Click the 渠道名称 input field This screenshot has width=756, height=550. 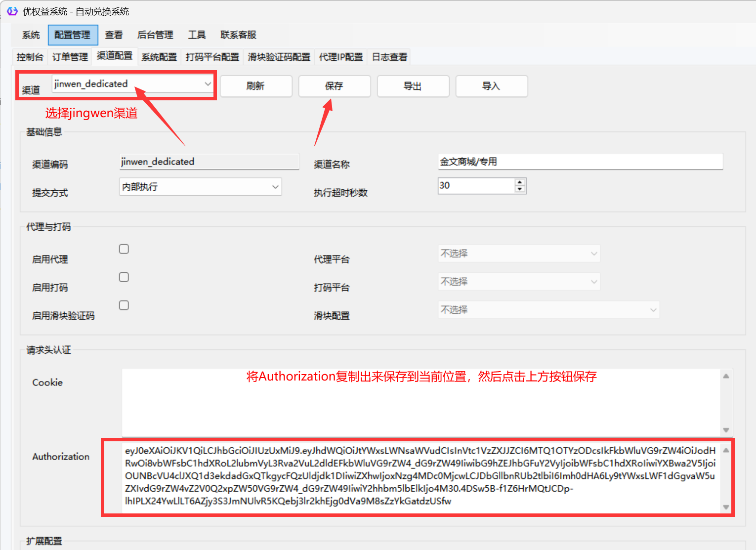[581, 162]
